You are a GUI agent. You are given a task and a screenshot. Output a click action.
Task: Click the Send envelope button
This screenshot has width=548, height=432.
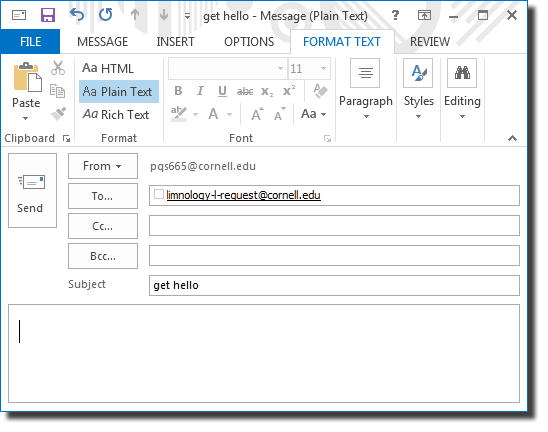pyautogui.click(x=33, y=190)
